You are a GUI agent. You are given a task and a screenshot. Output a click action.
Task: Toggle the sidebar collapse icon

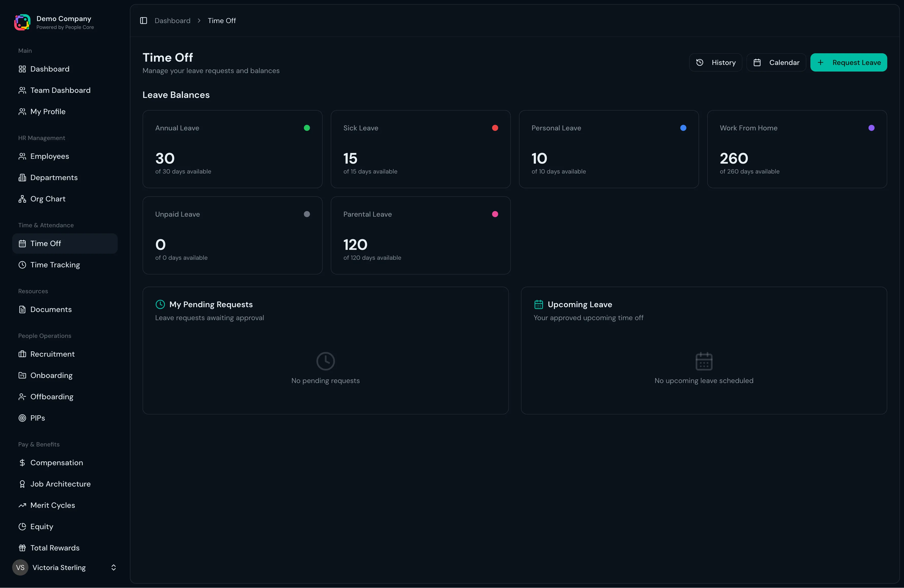point(144,21)
